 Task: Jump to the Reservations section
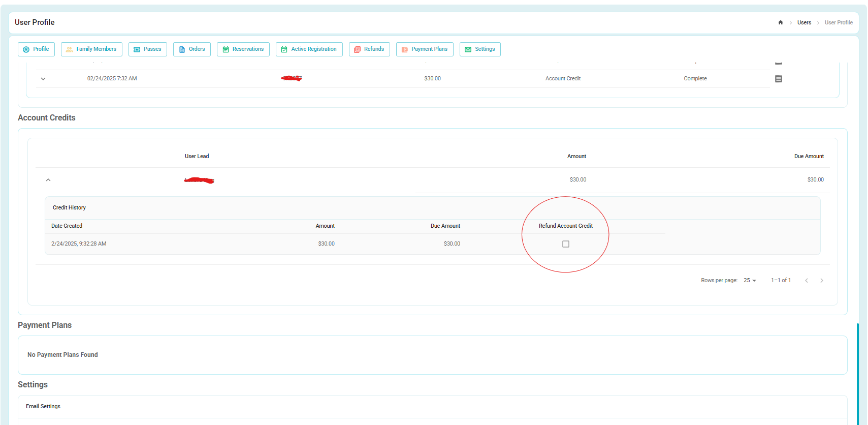243,49
